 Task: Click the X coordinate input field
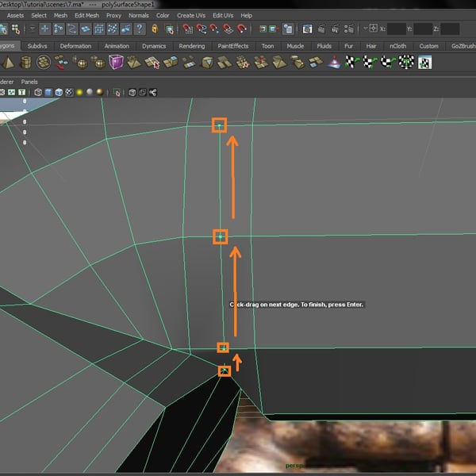point(397,29)
